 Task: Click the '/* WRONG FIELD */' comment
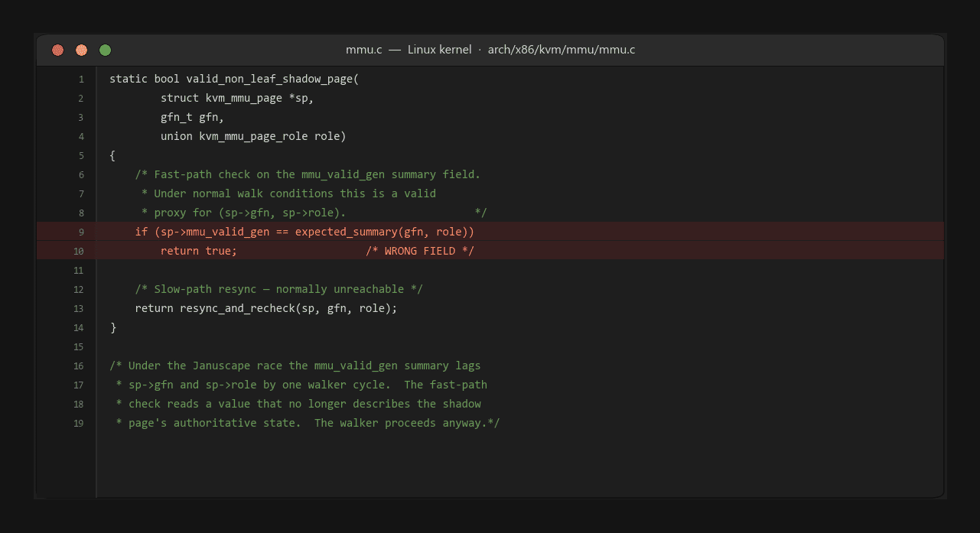[x=420, y=251]
